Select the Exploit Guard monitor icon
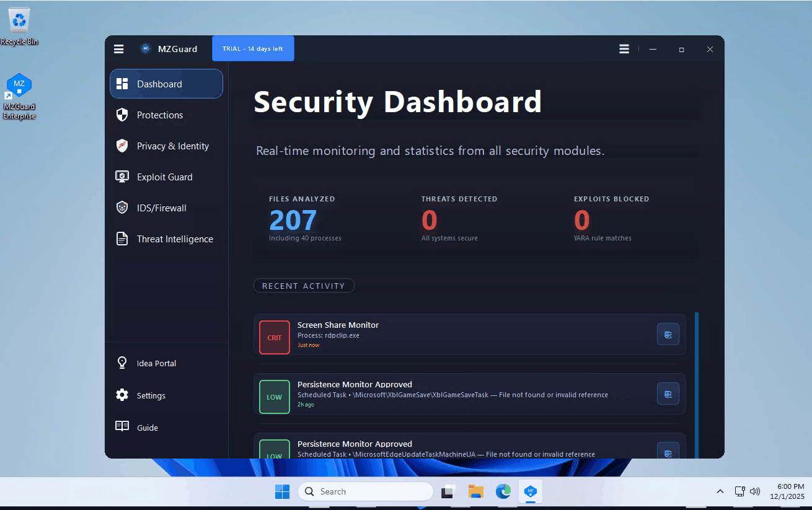Image resolution: width=812 pixels, height=510 pixels. (121, 177)
